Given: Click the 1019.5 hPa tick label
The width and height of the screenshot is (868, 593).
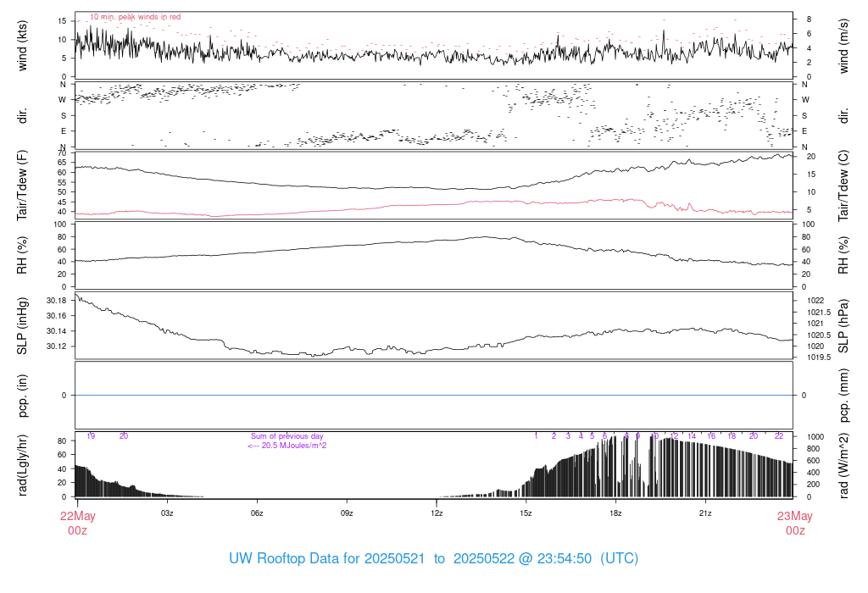Looking at the screenshot, I should point(820,357).
